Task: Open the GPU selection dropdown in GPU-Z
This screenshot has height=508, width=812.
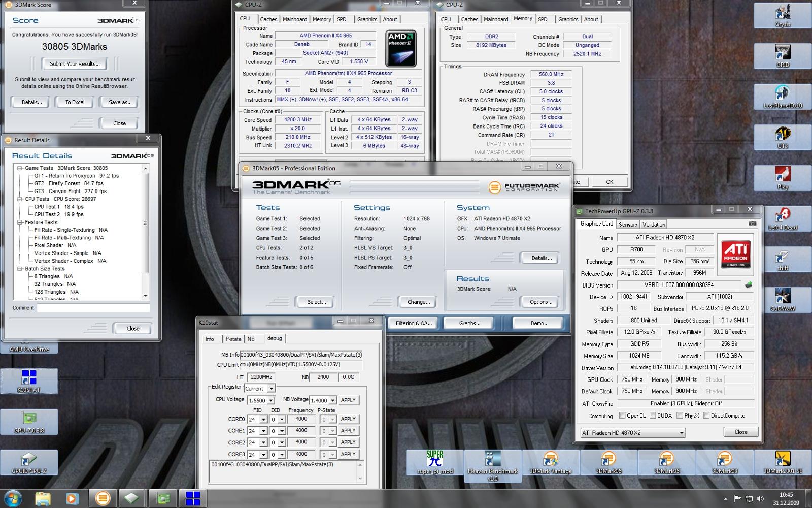Action: click(x=633, y=433)
